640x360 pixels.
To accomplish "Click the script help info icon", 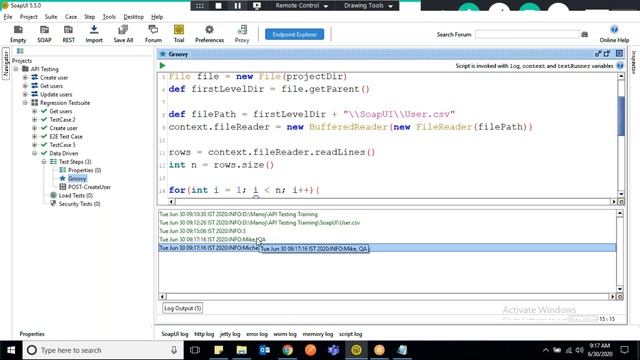I will click(x=620, y=65).
